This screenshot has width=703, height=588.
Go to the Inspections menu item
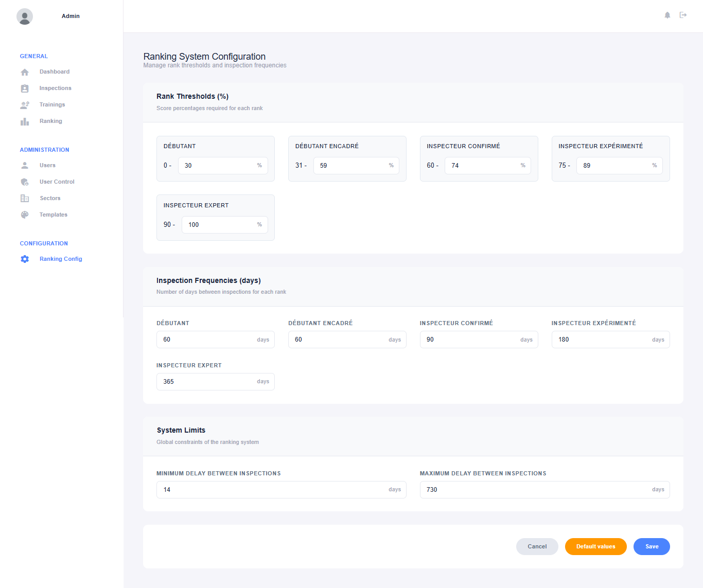click(55, 88)
